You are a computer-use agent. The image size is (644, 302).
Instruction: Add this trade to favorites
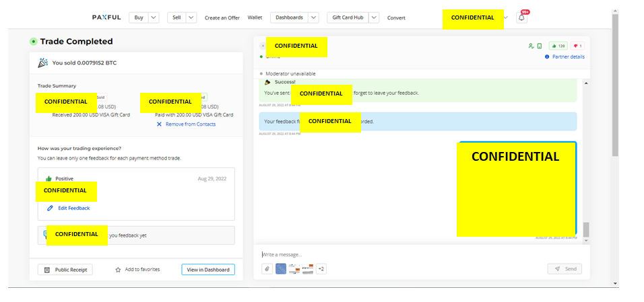click(x=137, y=270)
